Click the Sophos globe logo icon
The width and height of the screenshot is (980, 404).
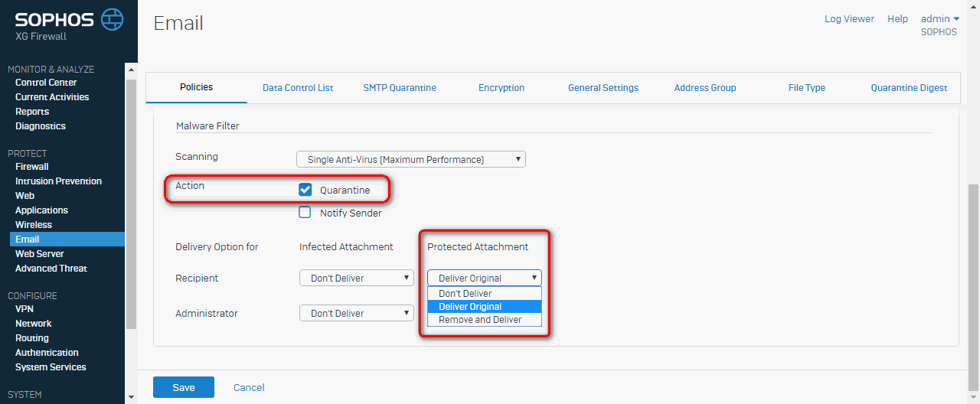[x=113, y=19]
